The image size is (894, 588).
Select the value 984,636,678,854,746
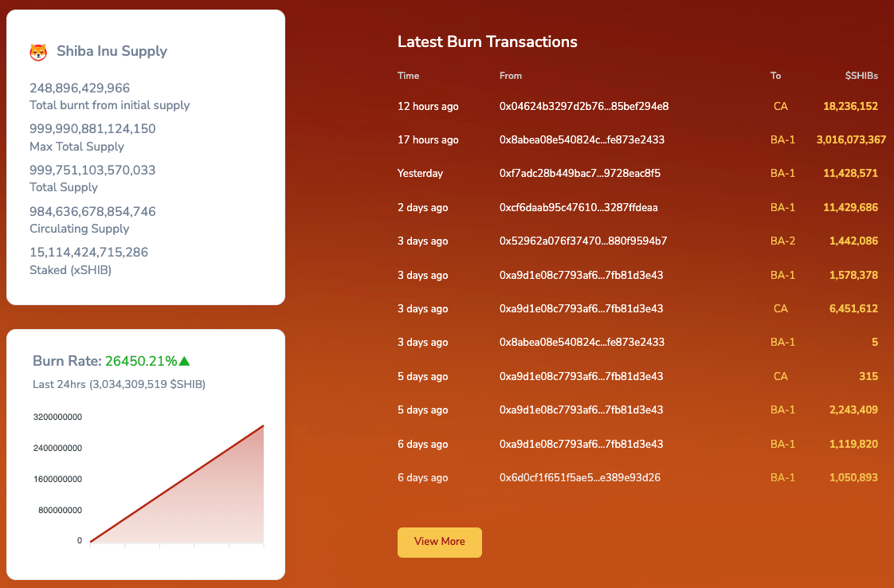click(92, 212)
